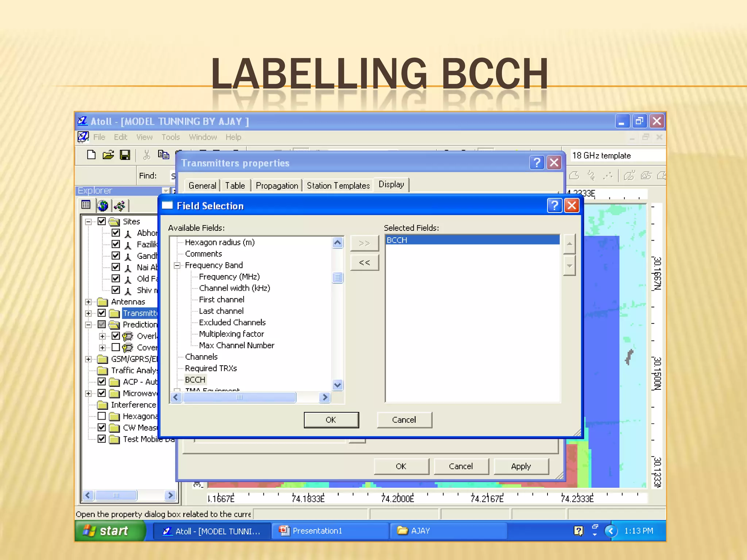Enable the Hexagonal folder checkbox

click(102, 416)
